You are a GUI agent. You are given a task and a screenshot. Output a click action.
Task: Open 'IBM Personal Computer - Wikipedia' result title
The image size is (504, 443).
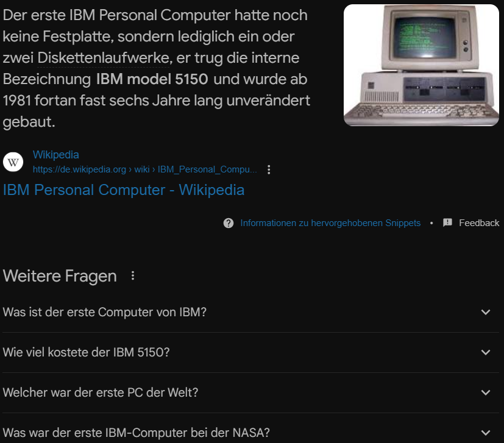point(124,190)
